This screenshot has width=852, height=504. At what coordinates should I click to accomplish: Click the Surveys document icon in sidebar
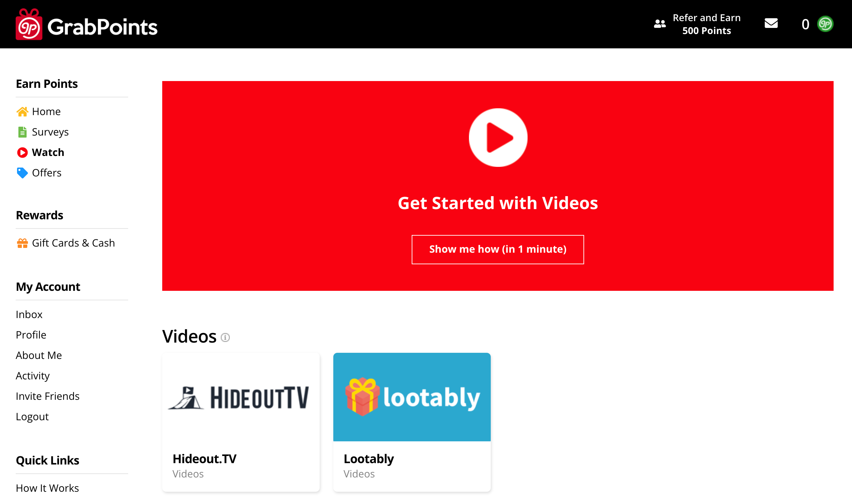pyautogui.click(x=21, y=132)
